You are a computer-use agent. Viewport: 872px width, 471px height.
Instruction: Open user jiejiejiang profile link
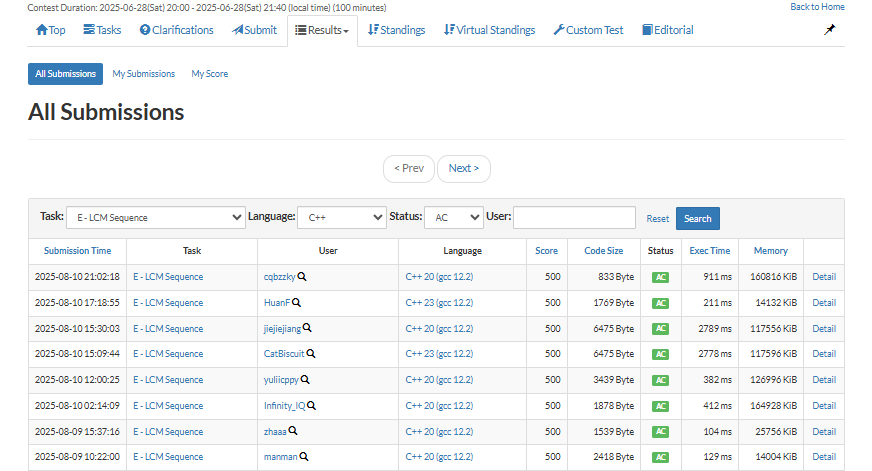(x=283, y=329)
